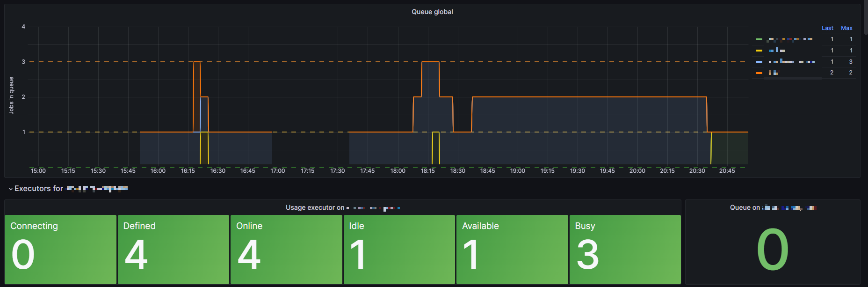Toggle the light blue series legend name
The width and height of the screenshot is (868, 287).
pyautogui.click(x=791, y=62)
